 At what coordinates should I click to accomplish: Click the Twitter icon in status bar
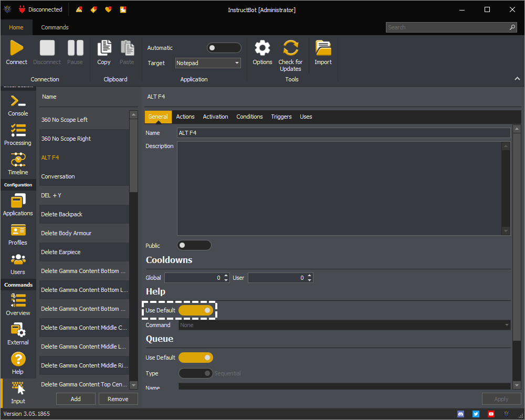(x=476, y=414)
